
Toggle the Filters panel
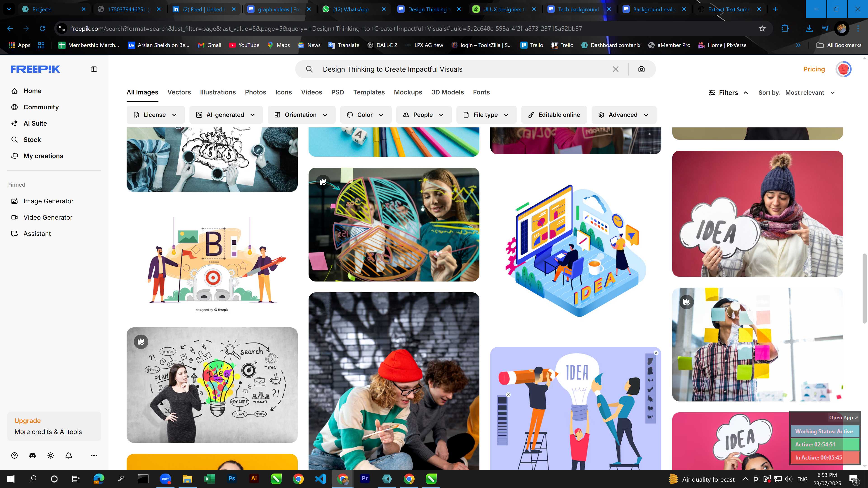coord(728,93)
